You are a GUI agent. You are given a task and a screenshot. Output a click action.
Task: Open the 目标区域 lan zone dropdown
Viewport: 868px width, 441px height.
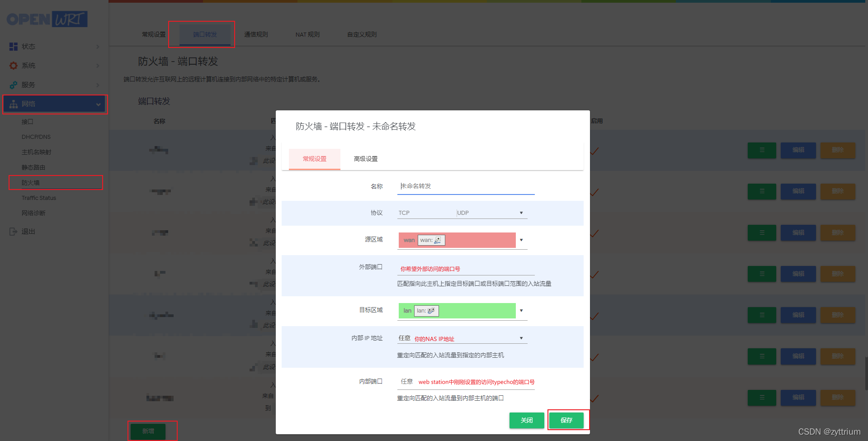coord(462,311)
